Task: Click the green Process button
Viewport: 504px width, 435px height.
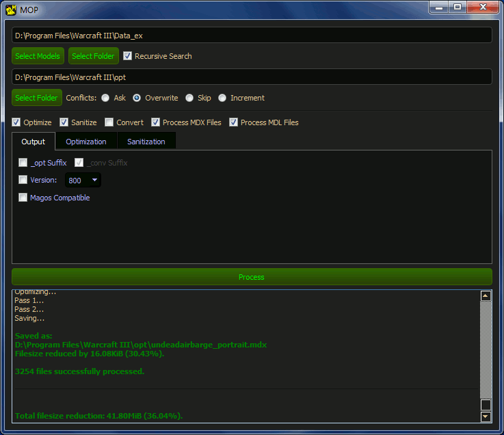Action: [252, 277]
